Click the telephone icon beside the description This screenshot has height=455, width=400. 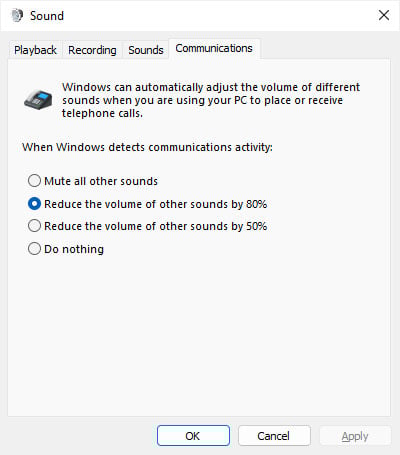[x=38, y=99]
